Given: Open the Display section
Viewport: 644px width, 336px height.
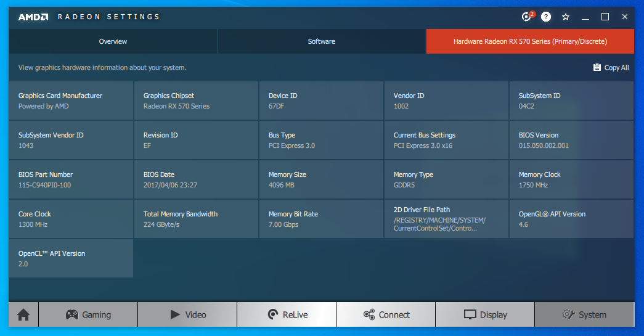Looking at the screenshot, I should (485, 314).
